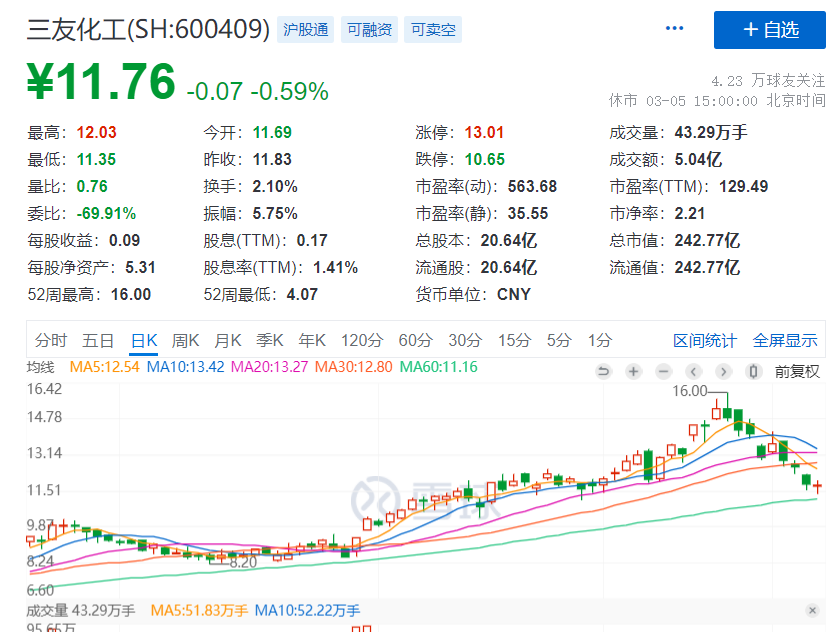Click the current price ¥11.76
Screen dimensions: 830x632
(101, 82)
